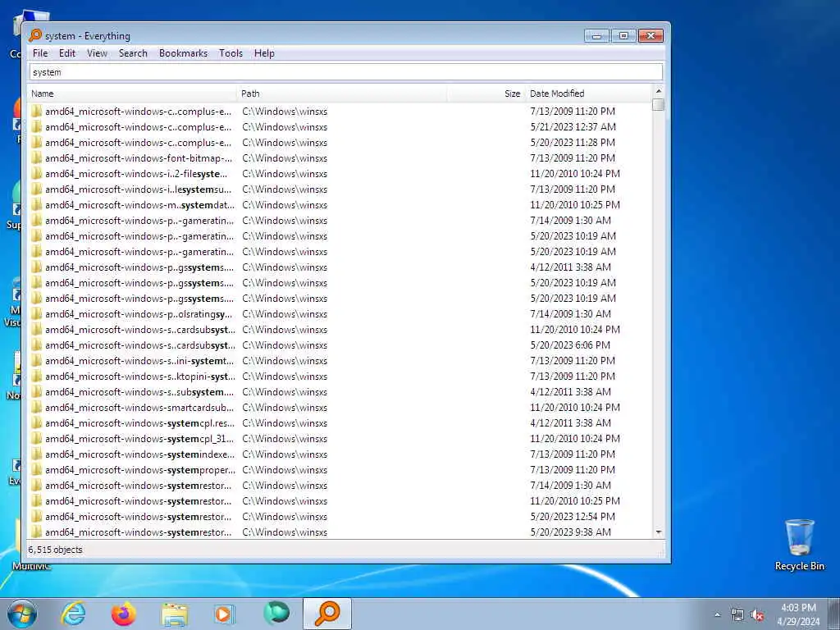Select folder icon of m..systemdat row

click(36, 204)
